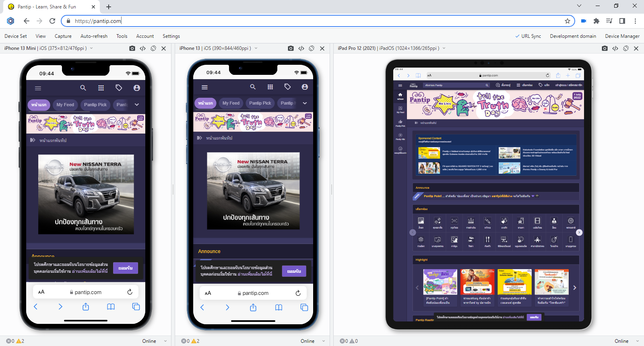The width and height of the screenshot is (644, 346).
Task: Rotate the iPad Pro 12 device
Action: tap(625, 48)
